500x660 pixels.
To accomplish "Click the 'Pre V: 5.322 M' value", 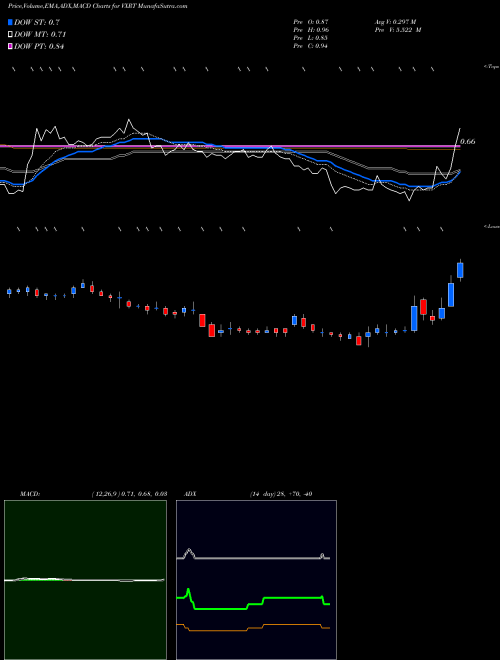I will (397, 29).
